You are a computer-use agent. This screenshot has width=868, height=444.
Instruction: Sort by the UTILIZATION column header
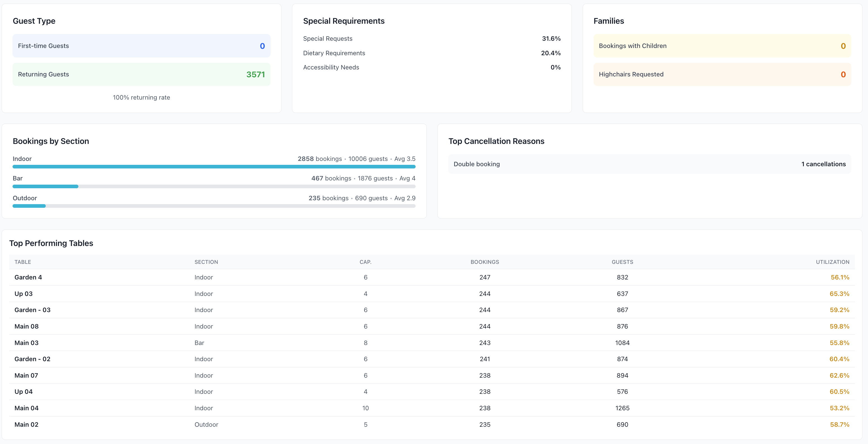click(832, 262)
